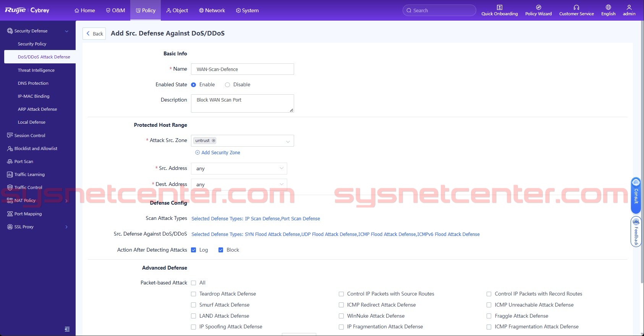Click the page vertical scrollbar
Viewport: 644px width, 336px height.
click(642, 153)
